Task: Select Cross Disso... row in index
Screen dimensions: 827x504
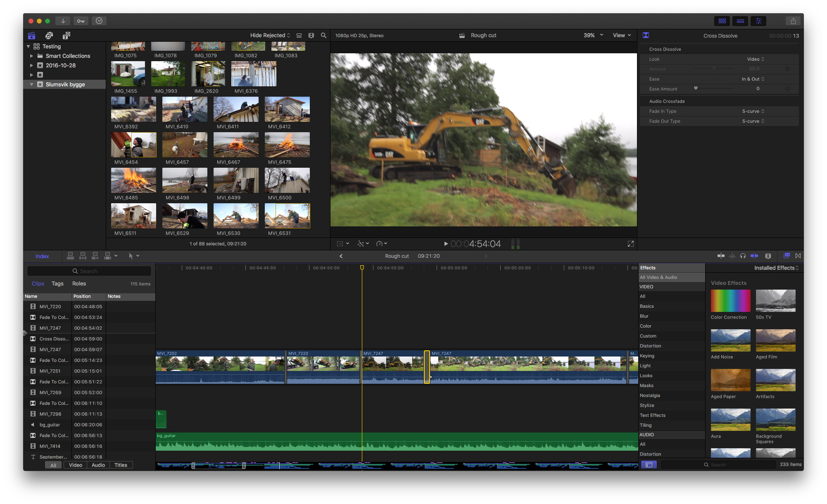Action: [x=89, y=339]
